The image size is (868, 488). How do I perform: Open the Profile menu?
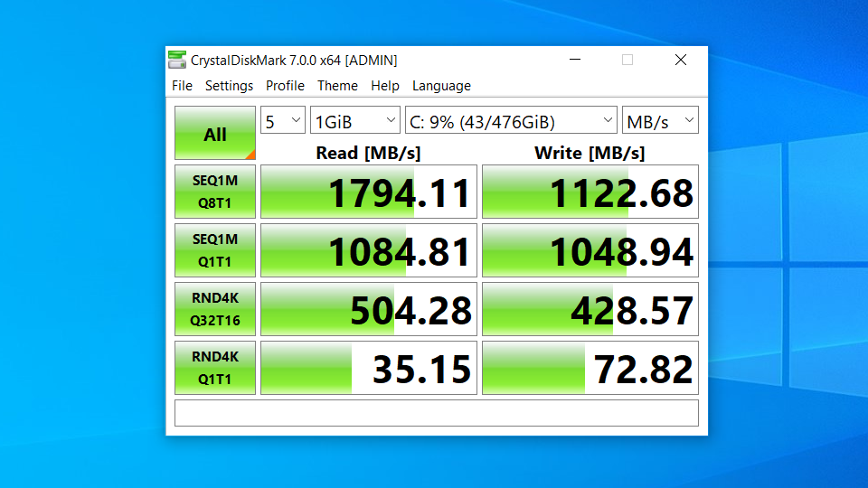[x=285, y=86]
